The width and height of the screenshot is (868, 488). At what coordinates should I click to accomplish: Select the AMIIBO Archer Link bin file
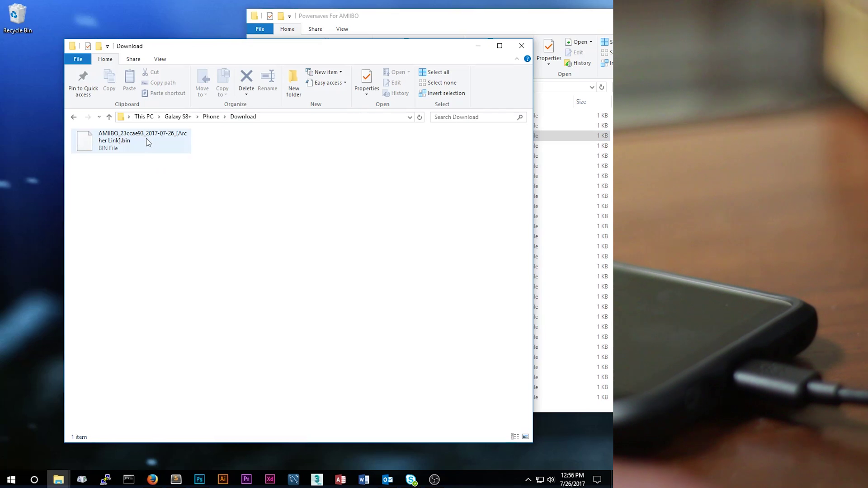point(131,141)
